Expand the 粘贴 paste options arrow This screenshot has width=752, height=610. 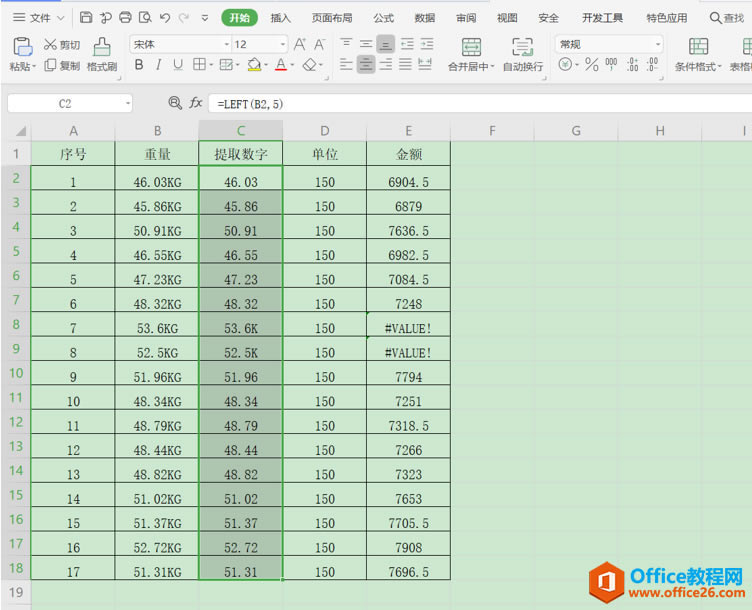click(34, 66)
